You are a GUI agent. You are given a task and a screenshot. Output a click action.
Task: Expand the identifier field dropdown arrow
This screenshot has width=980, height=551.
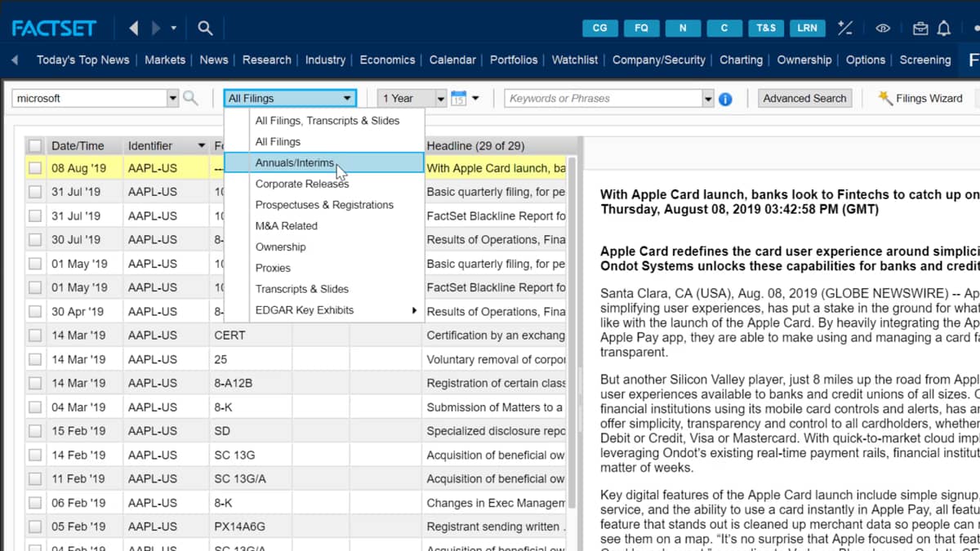(x=172, y=98)
